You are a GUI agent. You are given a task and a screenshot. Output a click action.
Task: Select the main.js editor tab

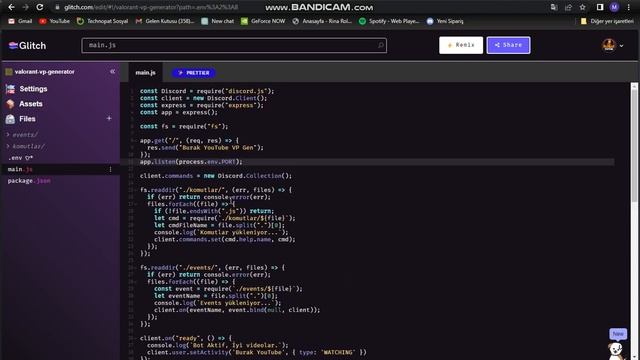146,73
